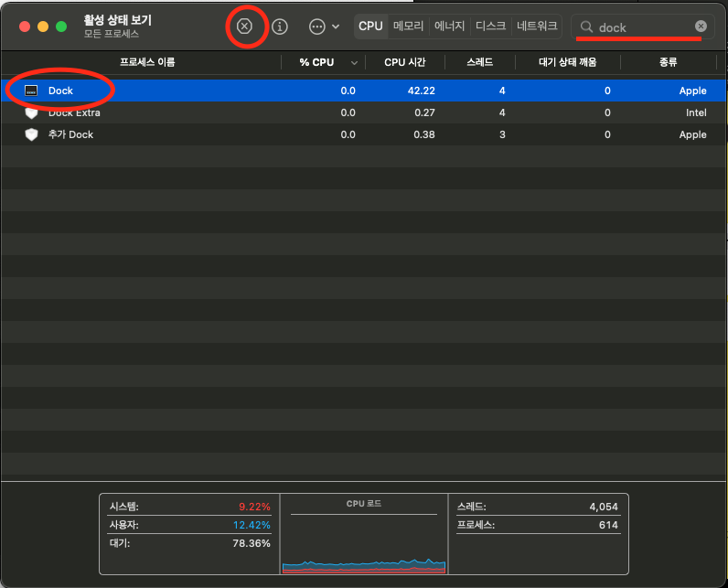The height and width of the screenshot is (588, 728).
Task: Switch to the 네트워크 tab
Action: [x=537, y=26]
